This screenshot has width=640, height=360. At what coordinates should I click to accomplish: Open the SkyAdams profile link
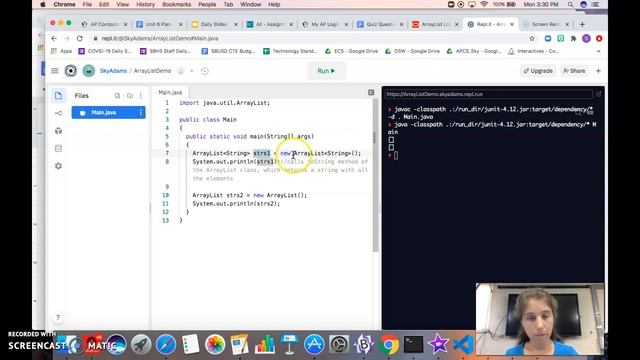pyautogui.click(x=113, y=71)
